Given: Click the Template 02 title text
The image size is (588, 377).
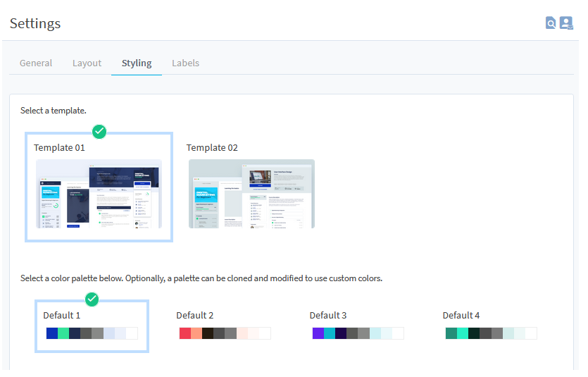Looking at the screenshot, I should click(212, 148).
